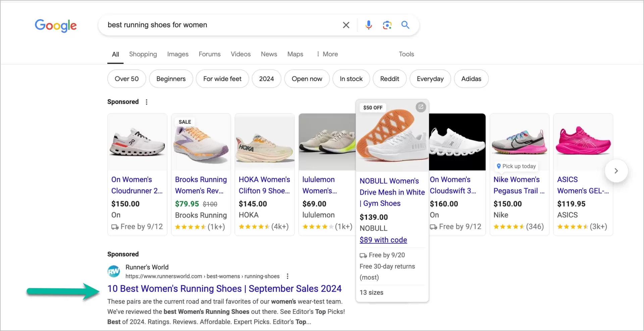Viewport: 644px width, 331px height.
Task: Switch to the Images tab
Action: [177, 54]
